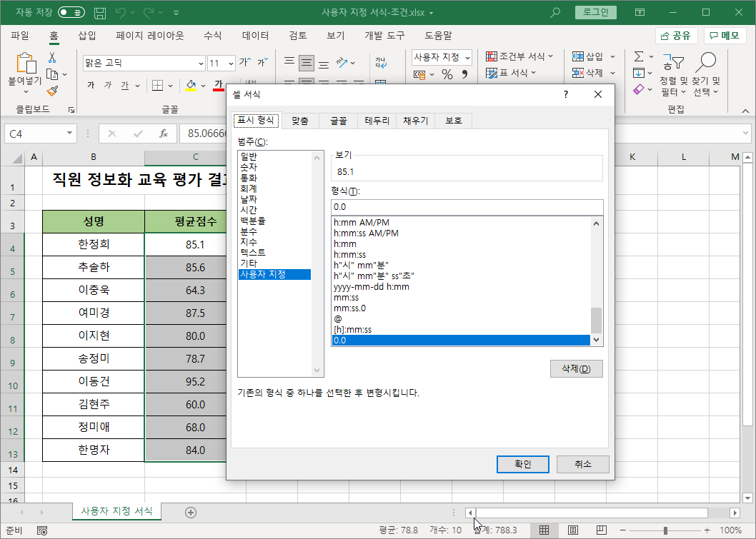Click the bottom align icon
The width and height of the screenshot is (756, 539).
pos(324,63)
